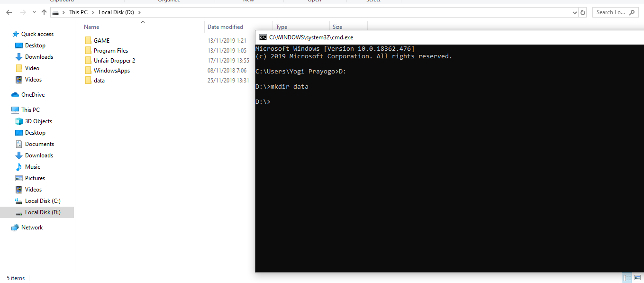Open Desktop under Quick access
Viewport: 644px width, 283px height.
35,46
